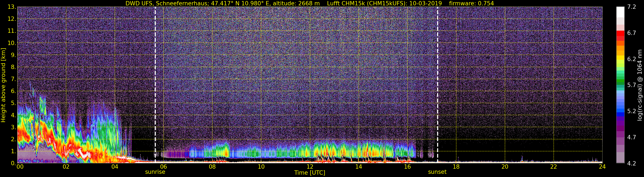Click the colorbar tick label 5.7
The width and height of the screenshot is (644, 177).
pyautogui.click(x=632, y=85)
